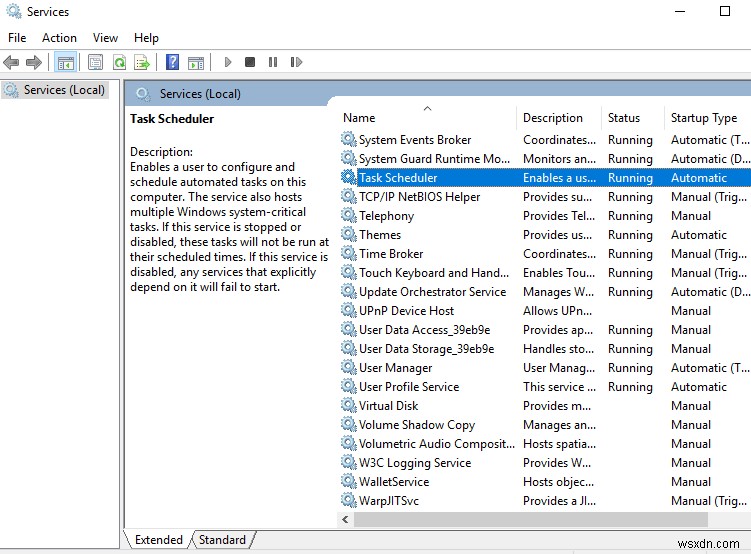Image resolution: width=751 pixels, height=554 pixels.
Task: Click the Start Service play icon
Action: click(x=228, y=62)
